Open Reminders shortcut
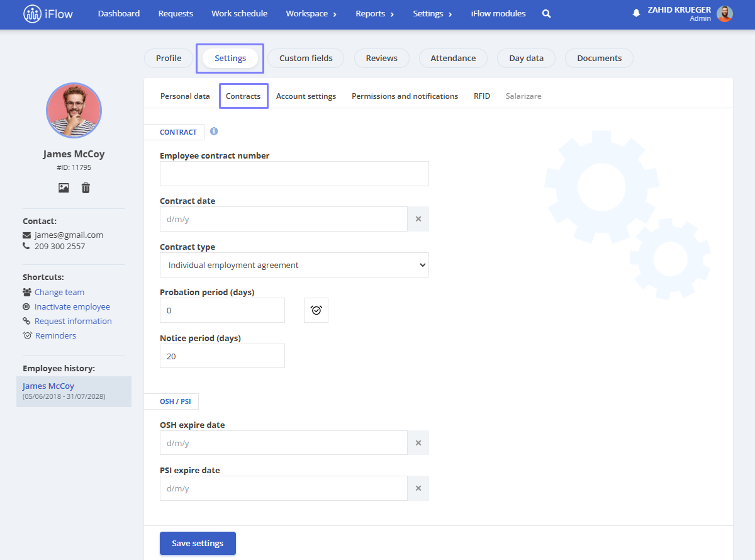Viewport: 755px width, 560px height. click(x=55, y=336)
